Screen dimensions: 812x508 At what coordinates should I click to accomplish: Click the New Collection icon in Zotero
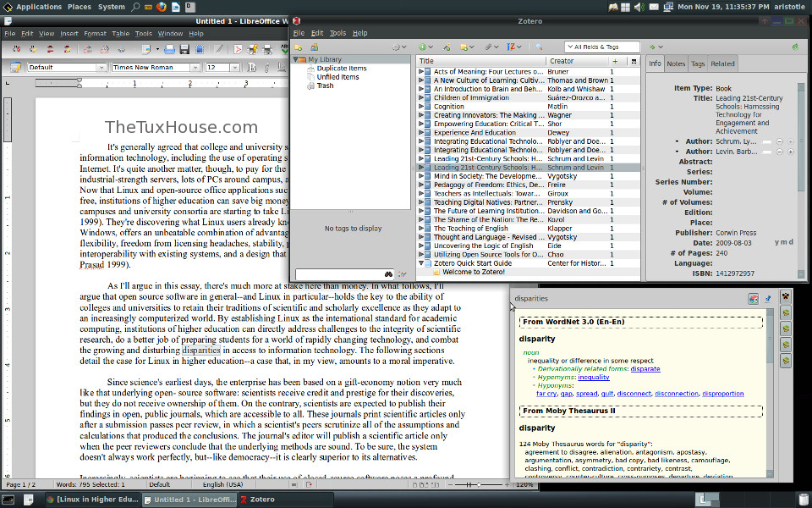click(298, 47)
